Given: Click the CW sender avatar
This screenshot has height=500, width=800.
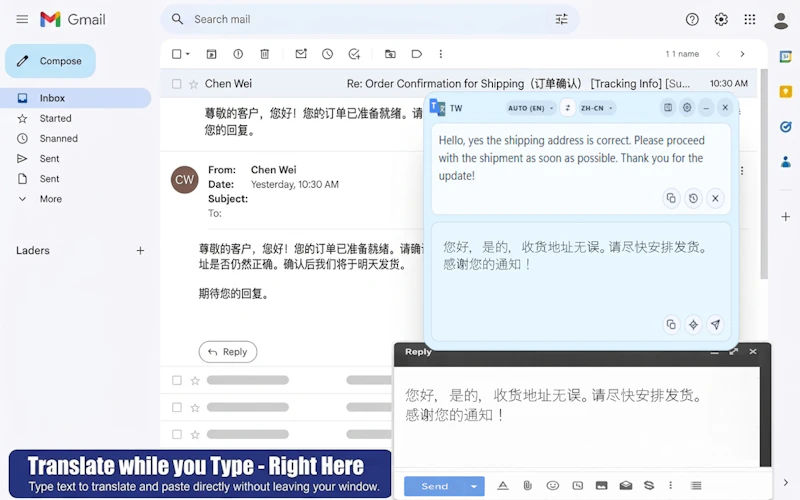Looking at the screenshot, I should click(x=184, y=180).
